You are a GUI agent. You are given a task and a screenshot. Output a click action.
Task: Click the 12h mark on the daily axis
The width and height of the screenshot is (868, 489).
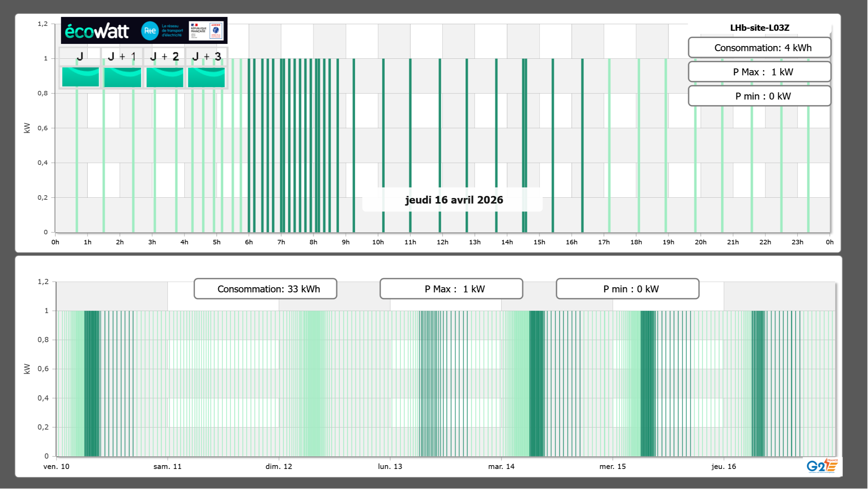(442, 242)
